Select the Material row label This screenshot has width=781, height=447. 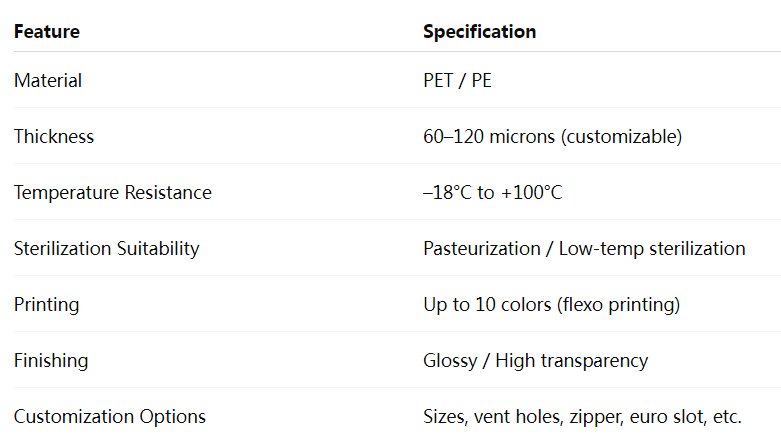(x=48, y=80)
